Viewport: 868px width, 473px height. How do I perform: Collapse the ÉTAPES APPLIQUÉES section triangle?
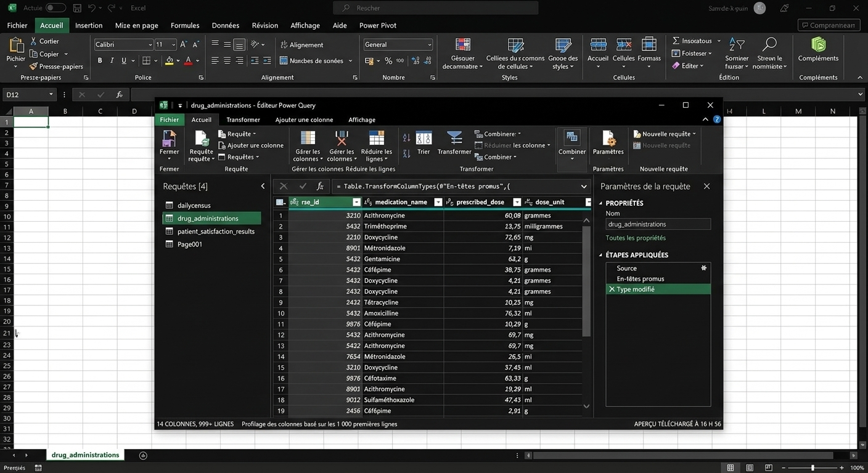click(x=601, y=255)
